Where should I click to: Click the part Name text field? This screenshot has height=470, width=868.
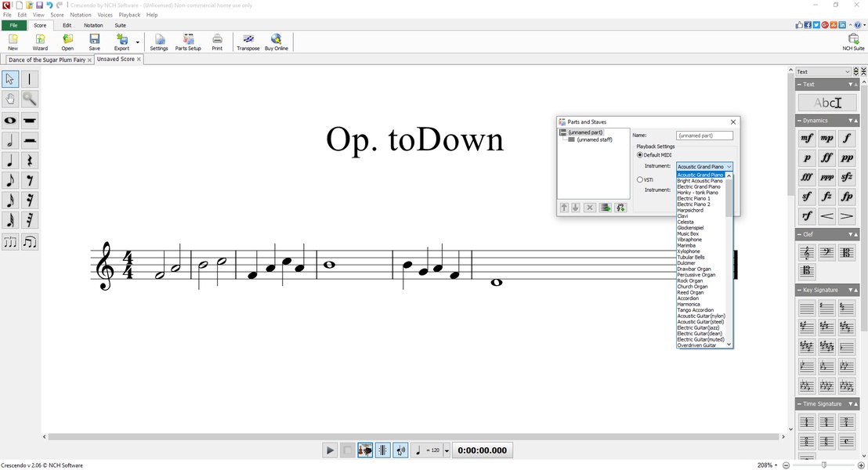[704, 136]
